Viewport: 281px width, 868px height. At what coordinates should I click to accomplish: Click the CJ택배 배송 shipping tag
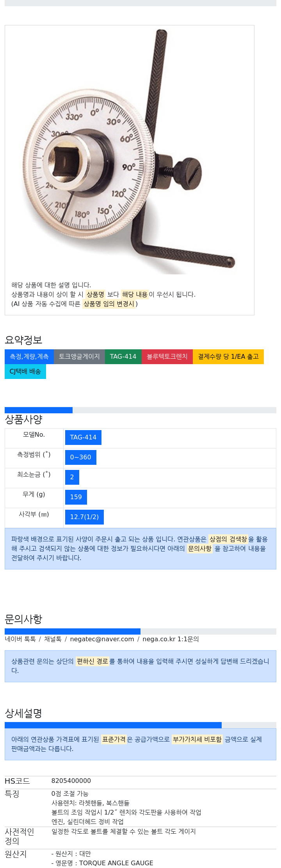[x=25, y=372]
